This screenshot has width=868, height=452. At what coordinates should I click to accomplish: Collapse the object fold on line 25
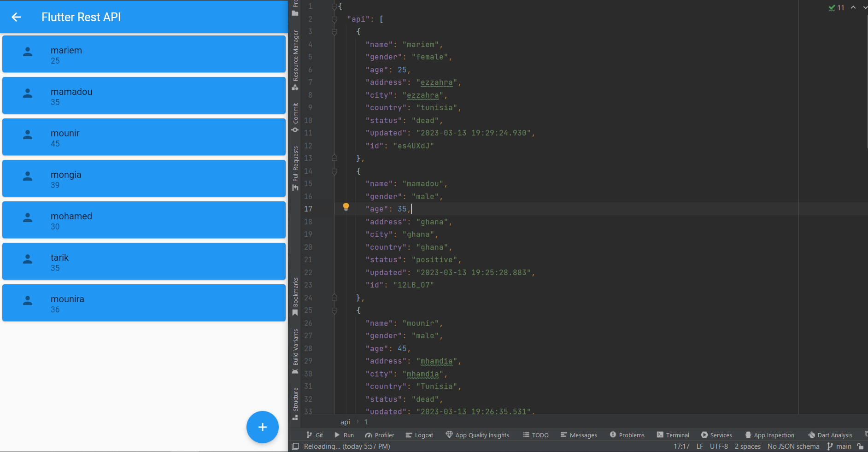click(x=334, y=311)
